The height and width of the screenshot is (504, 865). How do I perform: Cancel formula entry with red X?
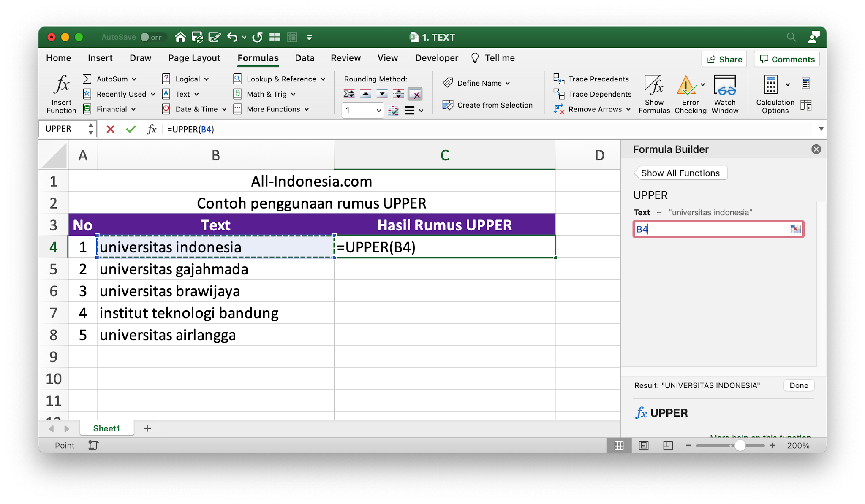point(110,129)
